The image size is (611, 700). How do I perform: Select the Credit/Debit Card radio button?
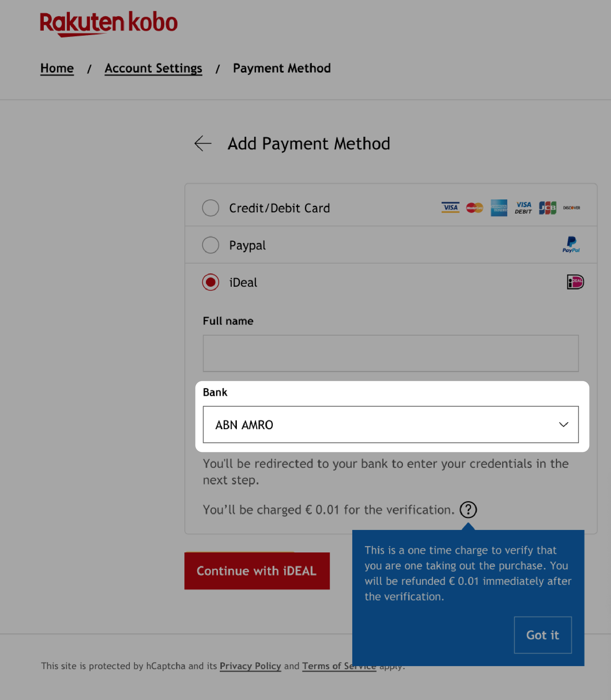[x=210, y=208]
